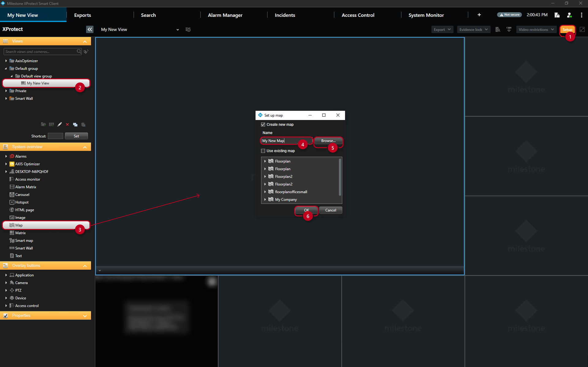Click the map Name input field

click(x=286, y=141)
